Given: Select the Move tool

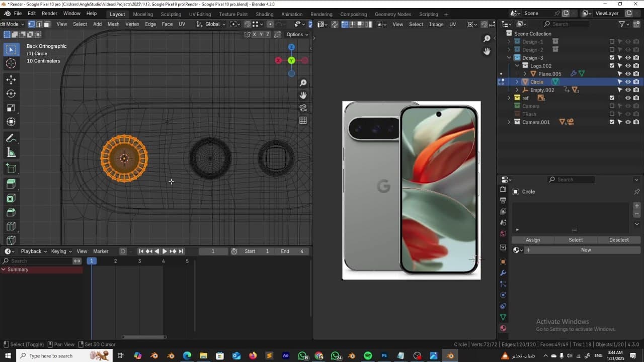Looking at the screenshot, I should [11, 79].
